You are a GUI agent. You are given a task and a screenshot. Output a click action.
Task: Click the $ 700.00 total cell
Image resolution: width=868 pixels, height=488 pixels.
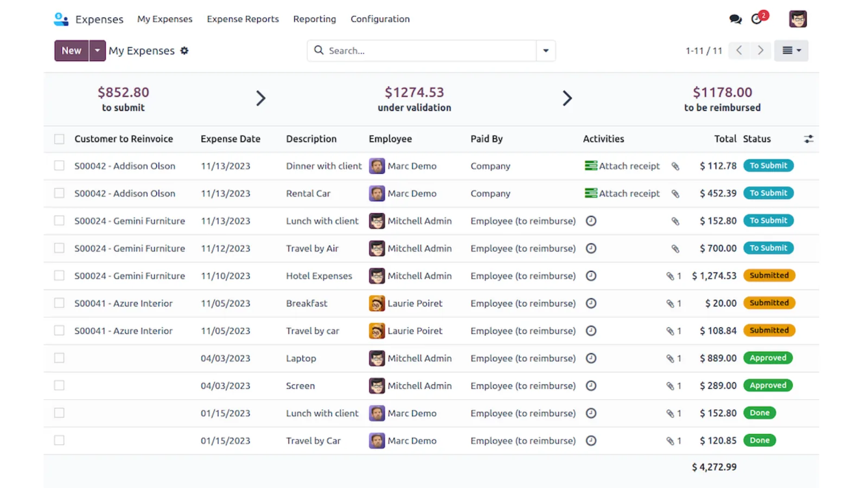[718, 248]
